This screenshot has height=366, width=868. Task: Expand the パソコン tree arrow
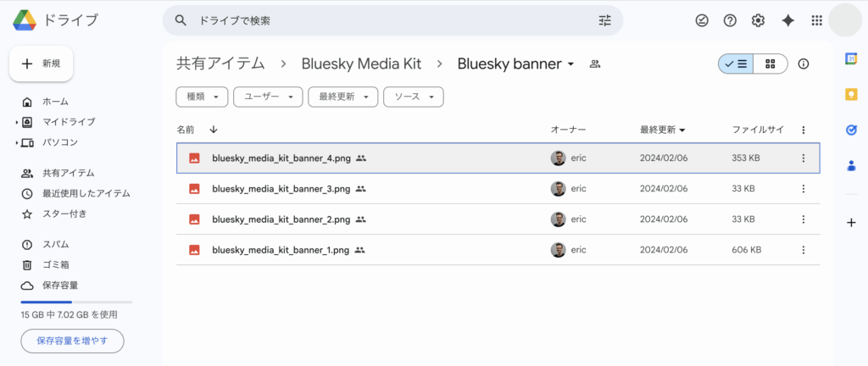pyautogui.click(x=17, y=143)
